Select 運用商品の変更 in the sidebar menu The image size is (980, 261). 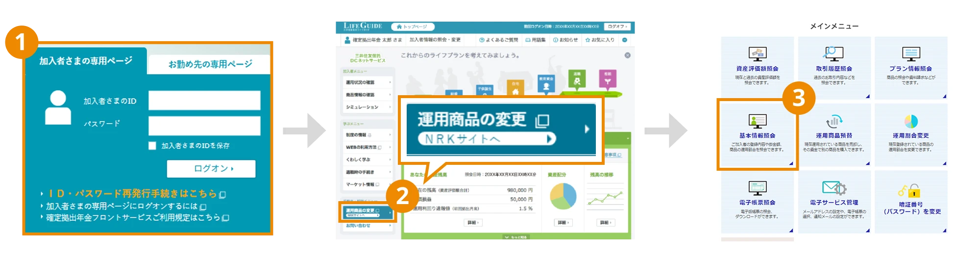click(367, 212)
